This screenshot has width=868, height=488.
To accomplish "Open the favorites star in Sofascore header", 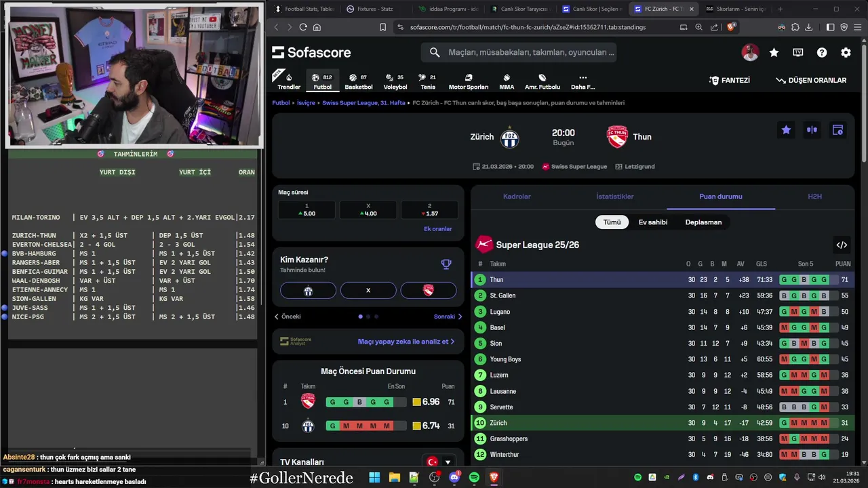I will pyautogui.click(x=774, y=52).
